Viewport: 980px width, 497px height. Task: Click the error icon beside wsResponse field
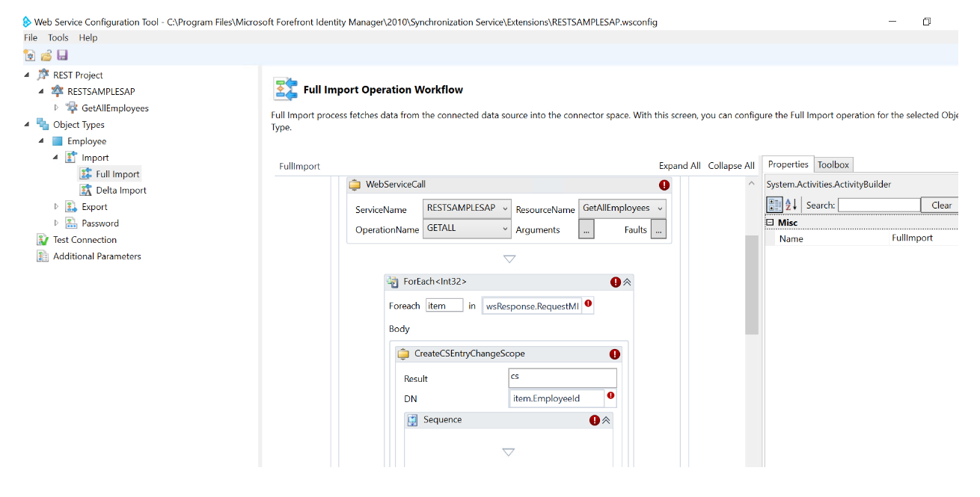(588, 303)
